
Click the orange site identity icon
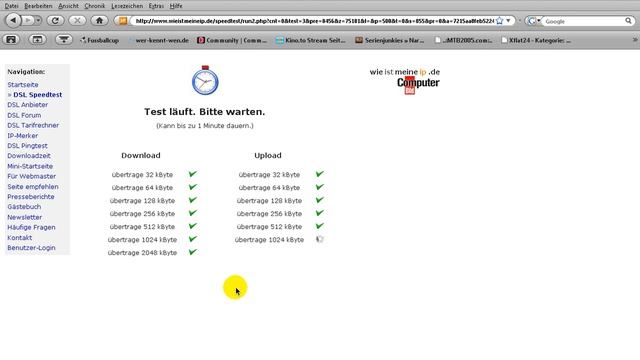pyautogui.click(x=122, y=21)
